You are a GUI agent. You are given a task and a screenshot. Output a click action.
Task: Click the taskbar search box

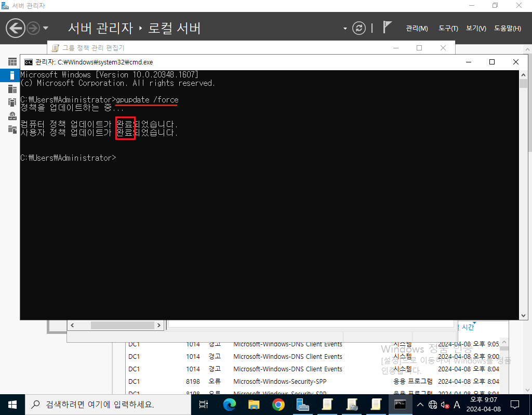[108, 405]
